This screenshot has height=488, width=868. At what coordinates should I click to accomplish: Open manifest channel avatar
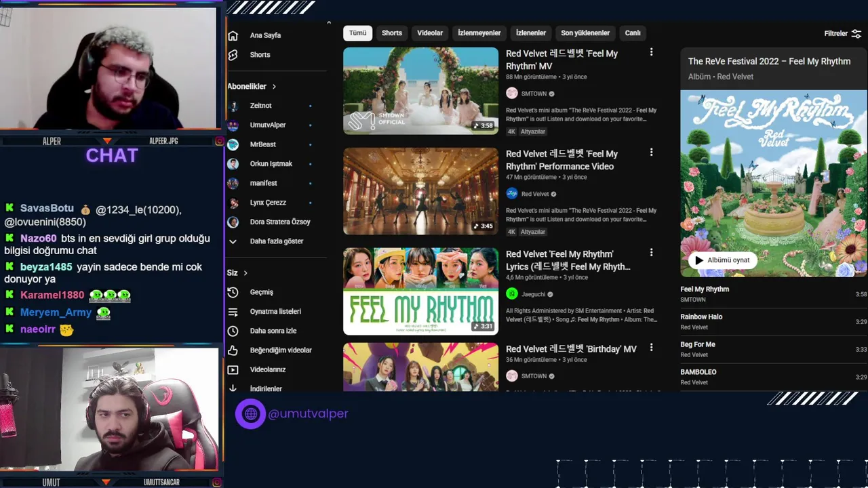pos(233,183)
